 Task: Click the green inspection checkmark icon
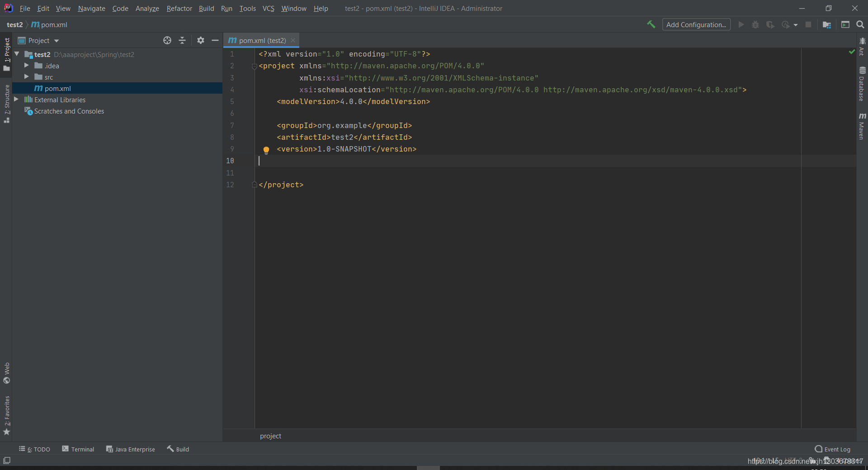pos(852,52)
